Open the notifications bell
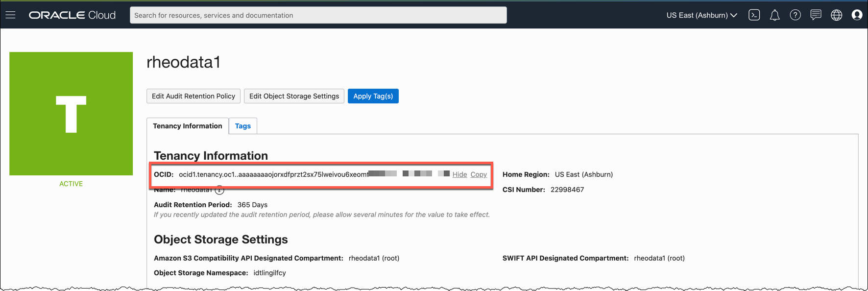Image resolution: width=868 pixels, height=291 pixels. pyautogui.click(x=774, y=15)
